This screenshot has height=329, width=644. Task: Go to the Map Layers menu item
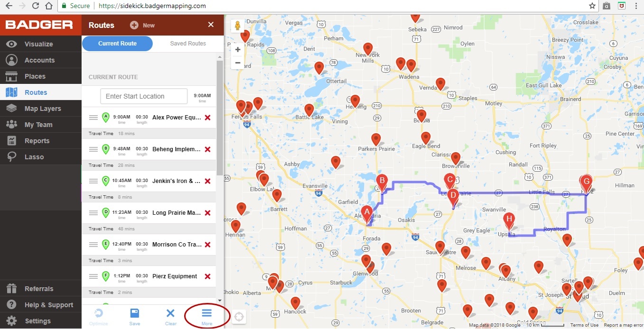pos(41,109)
